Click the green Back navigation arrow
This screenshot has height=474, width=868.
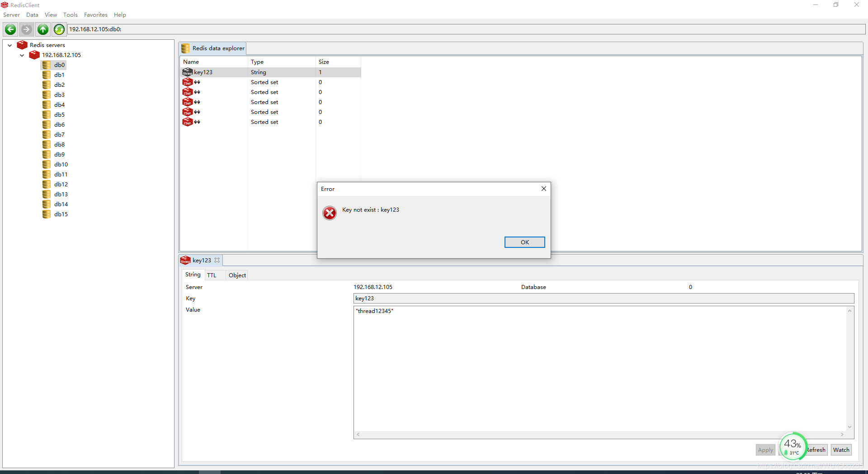pyautogui.click(x=10, y=29)
